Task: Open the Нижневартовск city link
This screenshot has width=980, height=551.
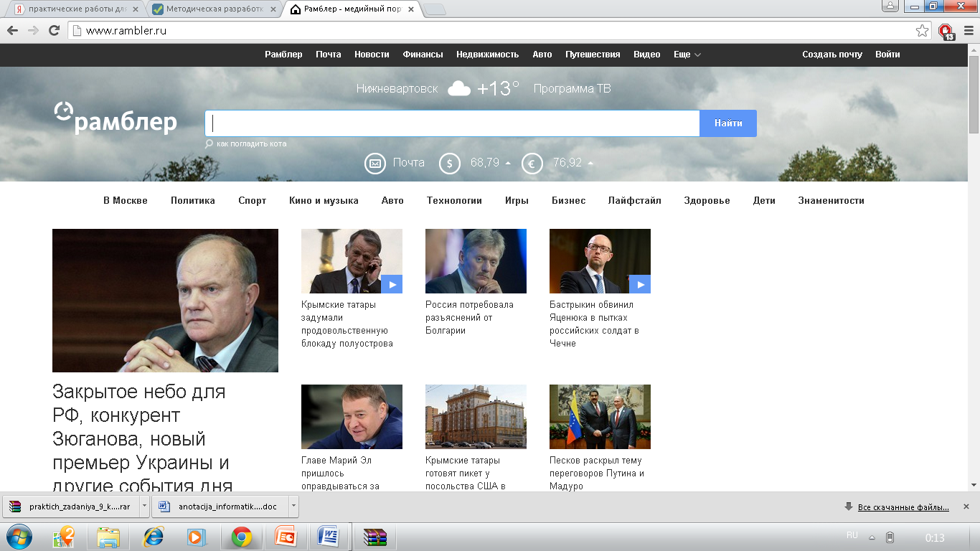Action: pyautogui.click(x=397, y=89)
